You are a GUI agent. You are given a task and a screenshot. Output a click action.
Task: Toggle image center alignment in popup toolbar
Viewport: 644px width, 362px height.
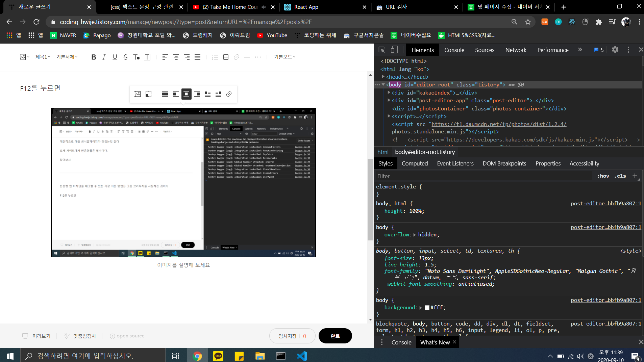(x=187, y=94)
